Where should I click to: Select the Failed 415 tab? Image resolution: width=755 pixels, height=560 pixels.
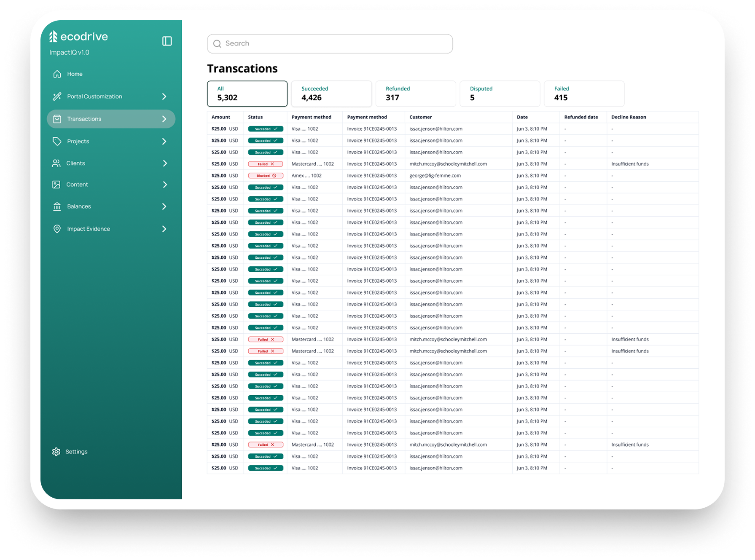coord(584,94)
